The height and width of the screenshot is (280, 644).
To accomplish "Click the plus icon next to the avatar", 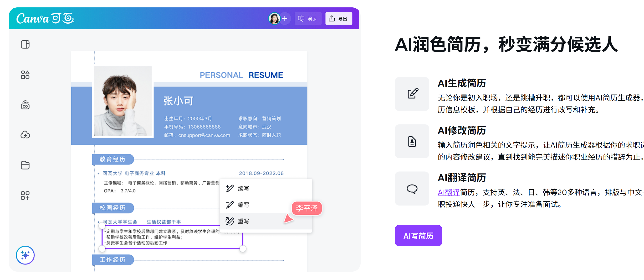I will pos(285,19).
